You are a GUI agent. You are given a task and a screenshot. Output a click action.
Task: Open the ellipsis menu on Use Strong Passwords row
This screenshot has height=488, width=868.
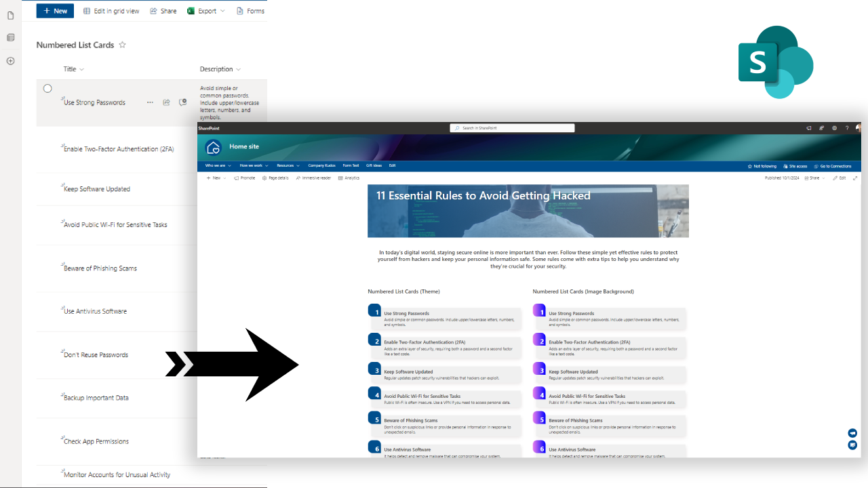[x=150, y=102]
